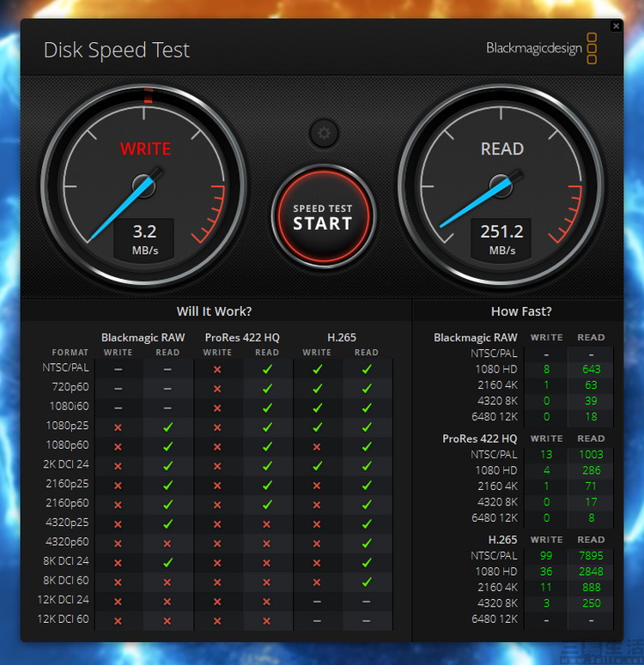Click Blackmagic RAW read cross for 4320p60

167,544
